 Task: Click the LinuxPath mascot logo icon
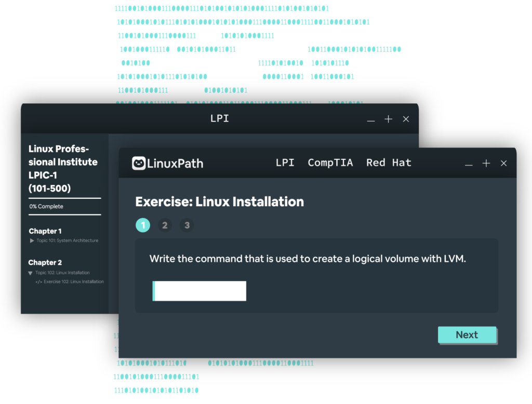(138, 162)
